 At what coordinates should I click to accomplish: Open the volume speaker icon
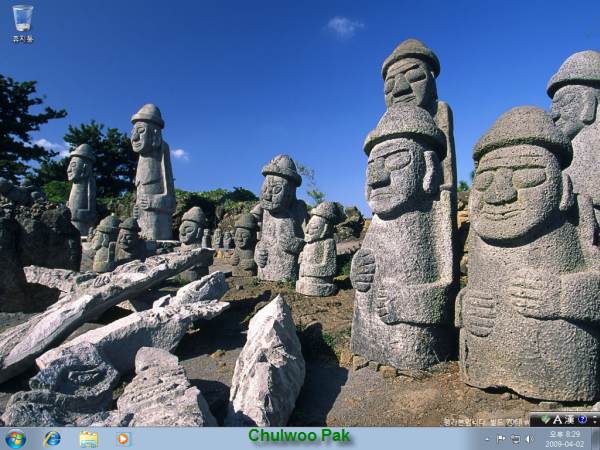[530, 439]
